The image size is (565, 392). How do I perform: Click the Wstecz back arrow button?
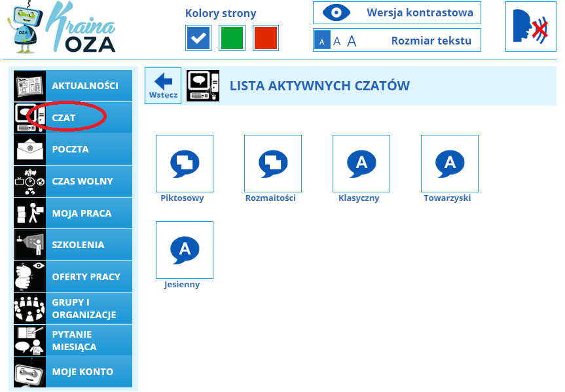tap(163, 85)
